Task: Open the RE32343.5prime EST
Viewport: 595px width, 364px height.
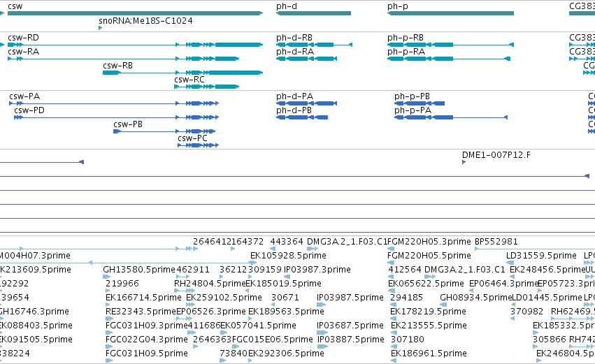Action: coord(141,312)
